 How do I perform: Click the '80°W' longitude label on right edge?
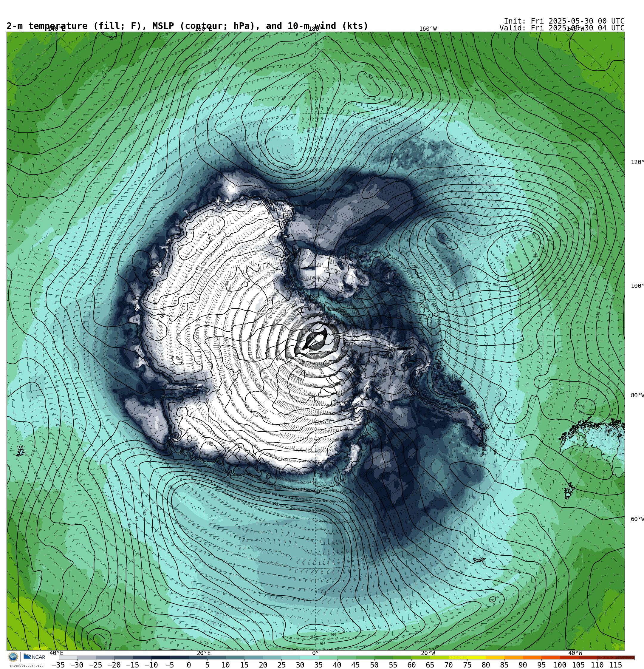click(637, 395)
